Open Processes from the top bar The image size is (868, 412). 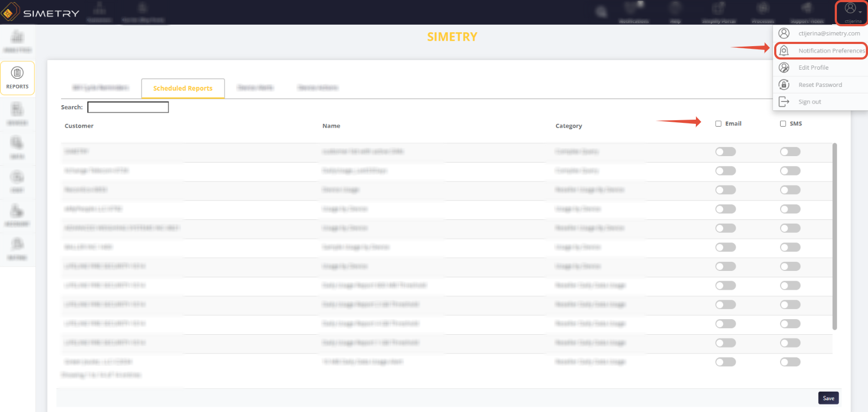(x=763, y=12)
